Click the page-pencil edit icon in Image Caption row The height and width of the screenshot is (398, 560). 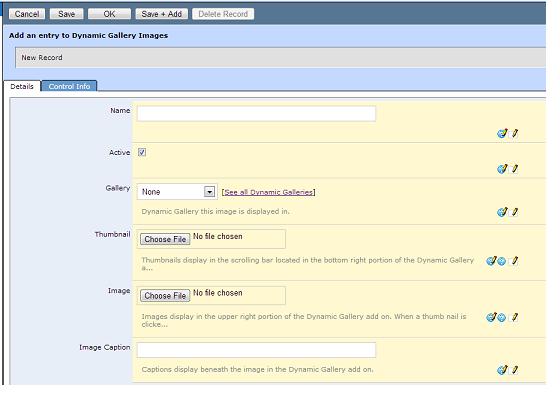pos(514,370)
